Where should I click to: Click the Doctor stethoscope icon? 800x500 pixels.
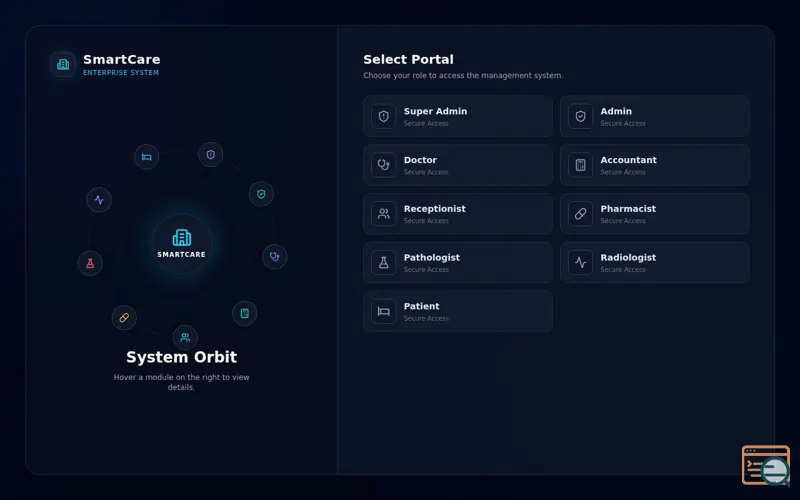(x=384, y=165)
